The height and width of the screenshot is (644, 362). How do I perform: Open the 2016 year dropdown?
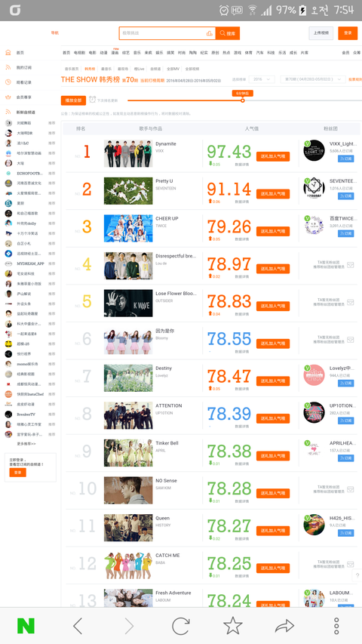(x=262, y=79)
